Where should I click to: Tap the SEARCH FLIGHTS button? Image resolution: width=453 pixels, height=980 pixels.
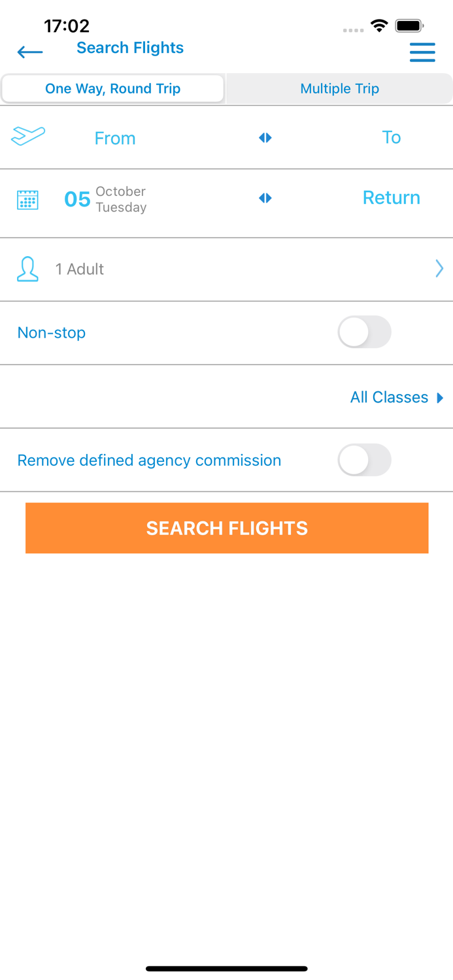pos(227,528)
